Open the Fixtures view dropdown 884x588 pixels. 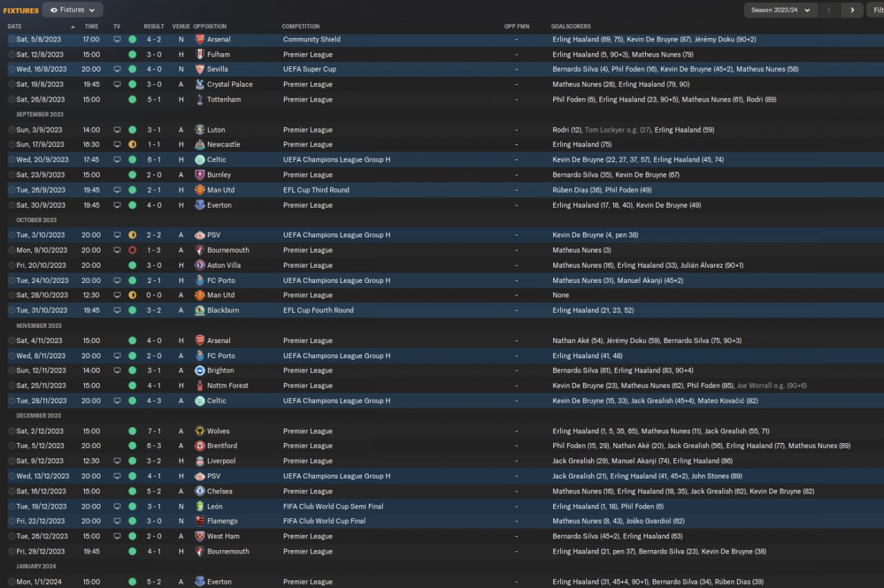click(x=73, y=10)
